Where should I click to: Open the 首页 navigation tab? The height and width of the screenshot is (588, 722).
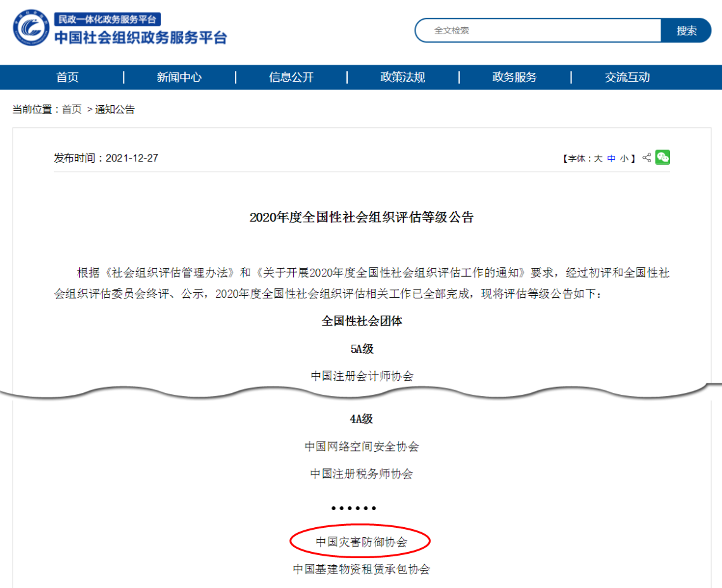(x=67, y=77)
